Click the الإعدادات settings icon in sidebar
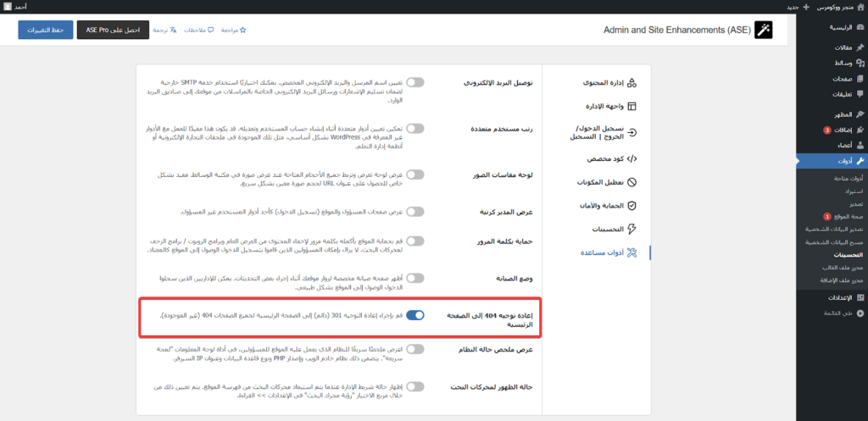Screen dimensions: 868x421 (860, 297)
